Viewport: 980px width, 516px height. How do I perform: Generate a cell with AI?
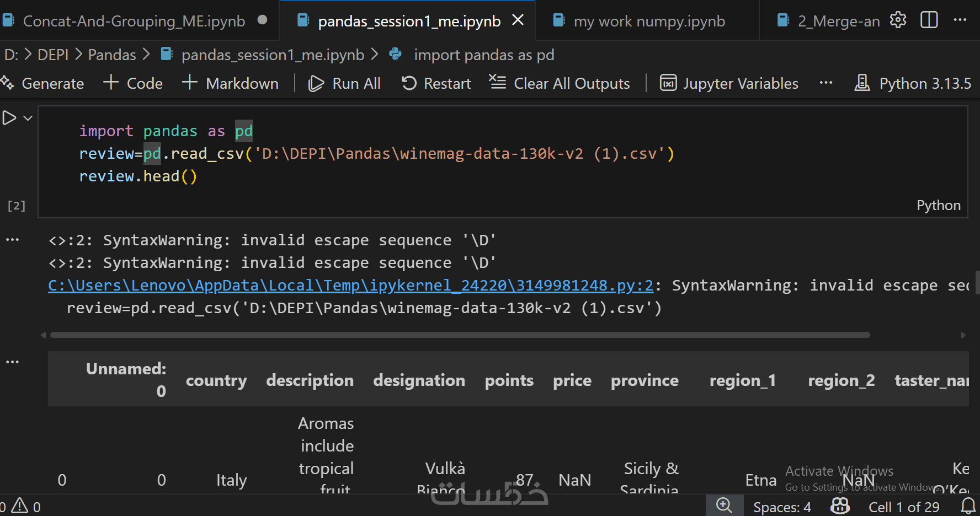click(x=42, y=84)
